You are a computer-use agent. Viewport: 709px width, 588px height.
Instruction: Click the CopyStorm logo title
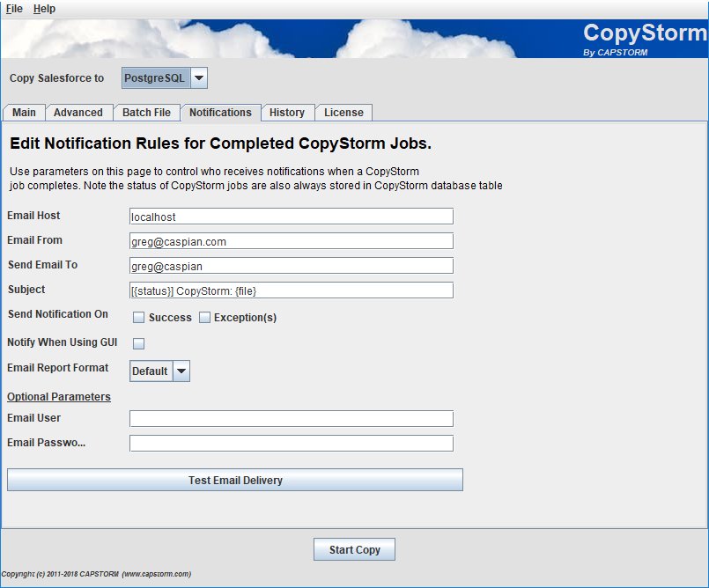pyautogui.click(x=645, y=33)
